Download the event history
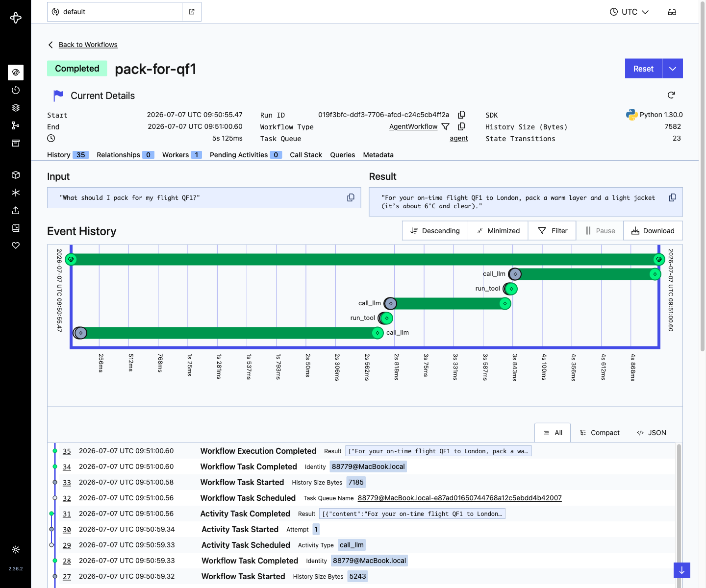 [653, 231]
